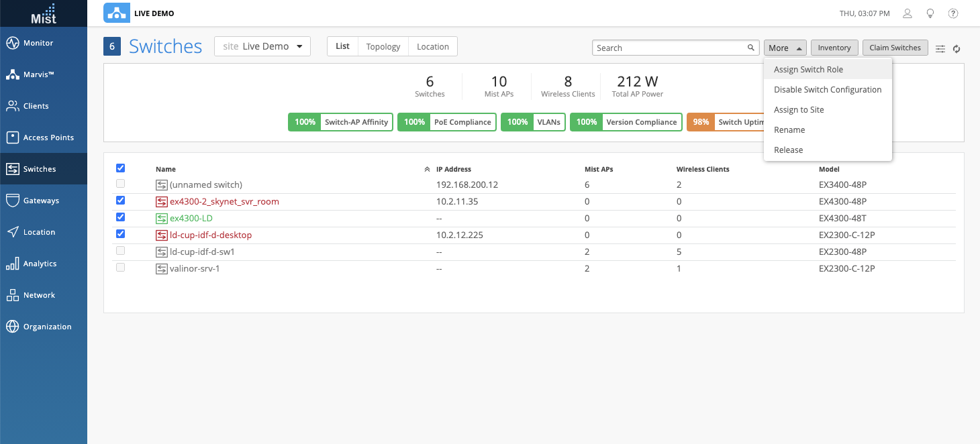This screenshot has height=444, width=980.
Task: Click the refresh icon near Claim Switches
Action: pos(957,48)
